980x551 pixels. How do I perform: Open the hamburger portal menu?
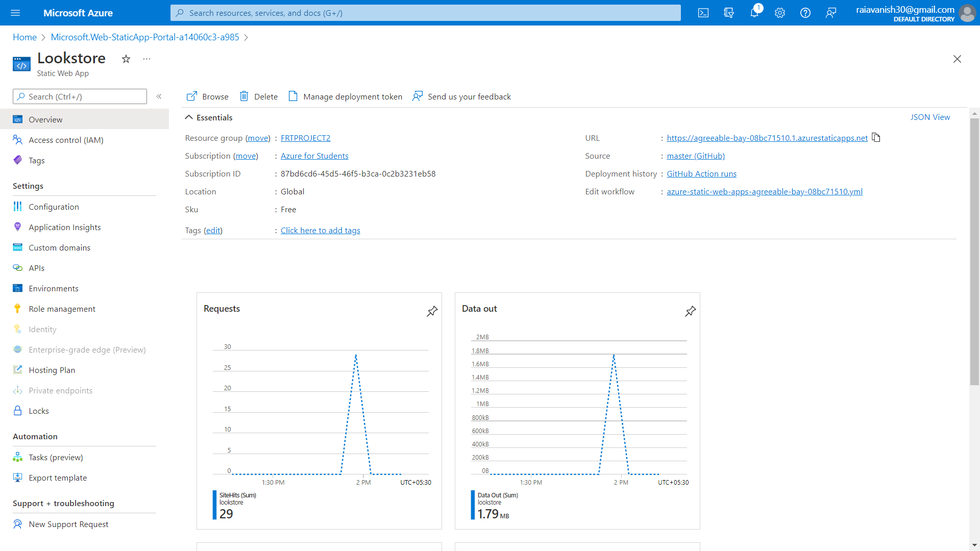point(15,13)
